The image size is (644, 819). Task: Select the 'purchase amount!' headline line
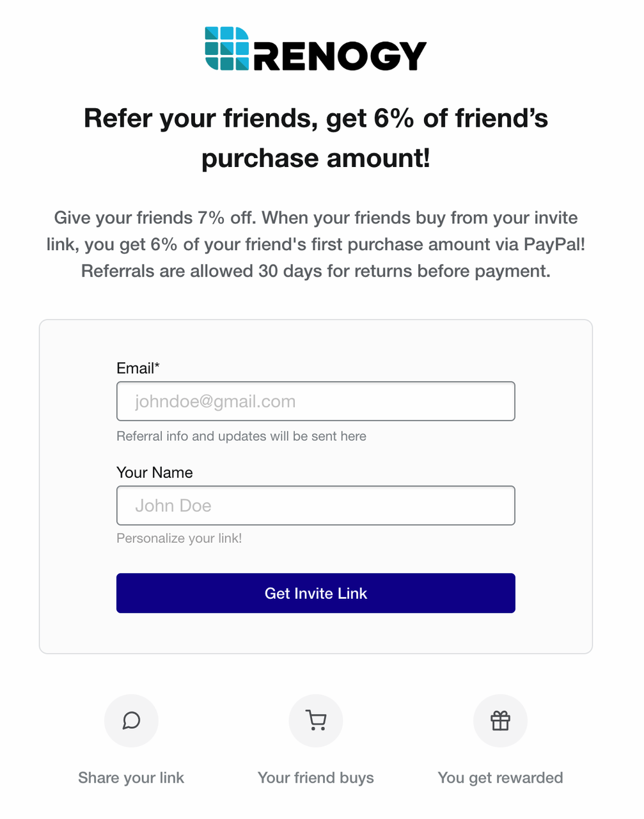(316, 158)
